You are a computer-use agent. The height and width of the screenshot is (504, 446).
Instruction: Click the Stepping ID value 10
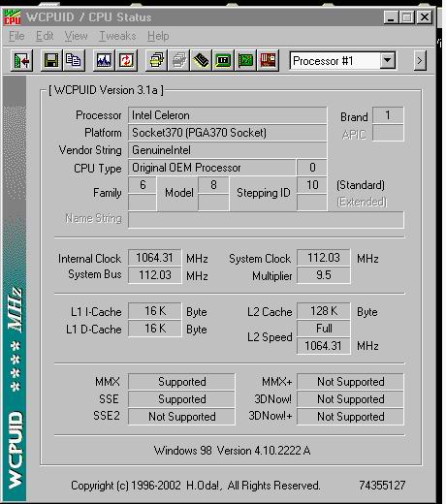coord(312,185)
